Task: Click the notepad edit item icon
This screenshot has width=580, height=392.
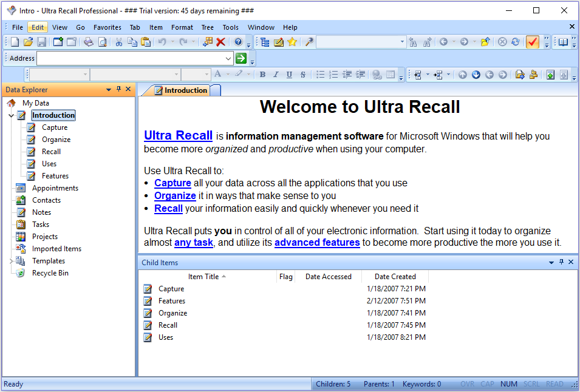Action: pyautogui.click(x=279, y=42)
